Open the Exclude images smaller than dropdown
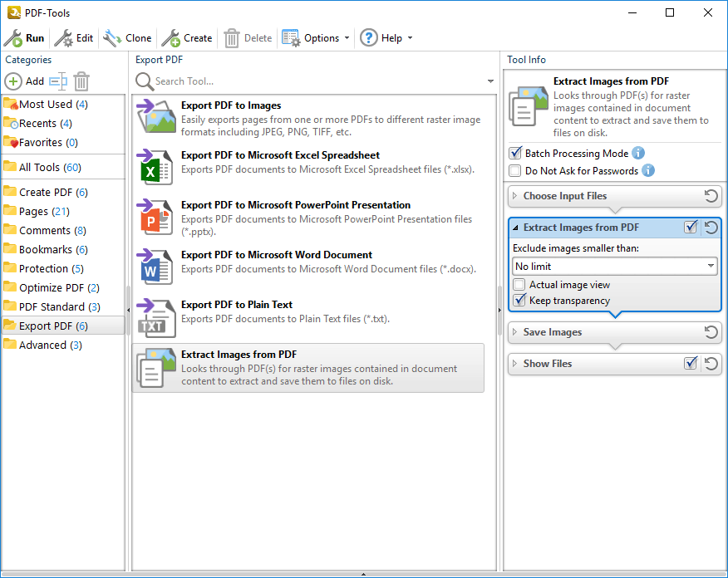The image size is (728, 578). tap(615, 267)
